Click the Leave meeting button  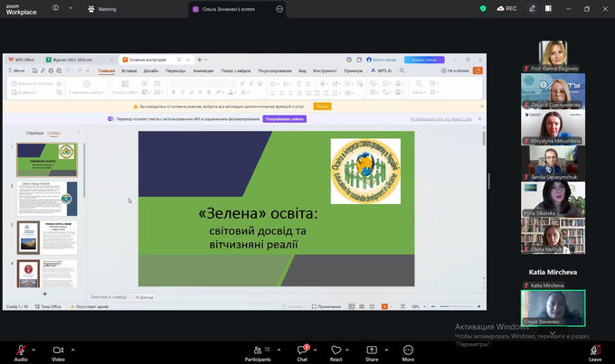[x=594, y=350]
